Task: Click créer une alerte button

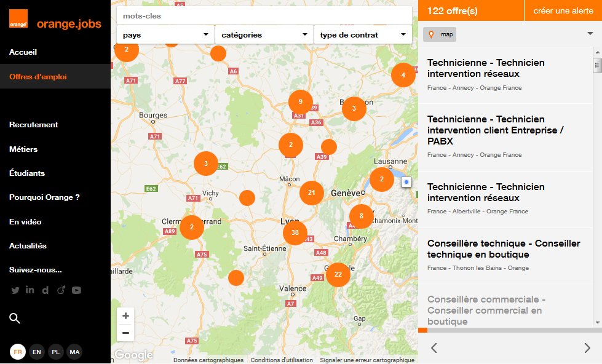Action: [563, 10]
